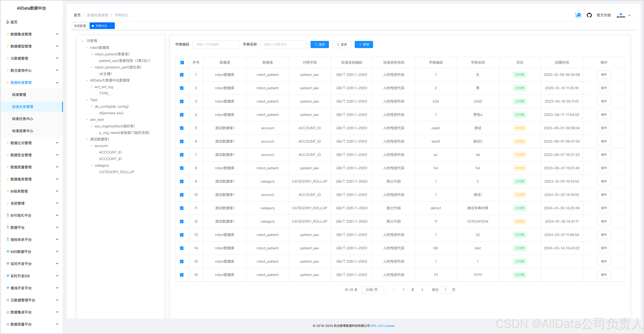
Task: Click the home icon beside 首页 in sidebar
Action: point(8,22)
